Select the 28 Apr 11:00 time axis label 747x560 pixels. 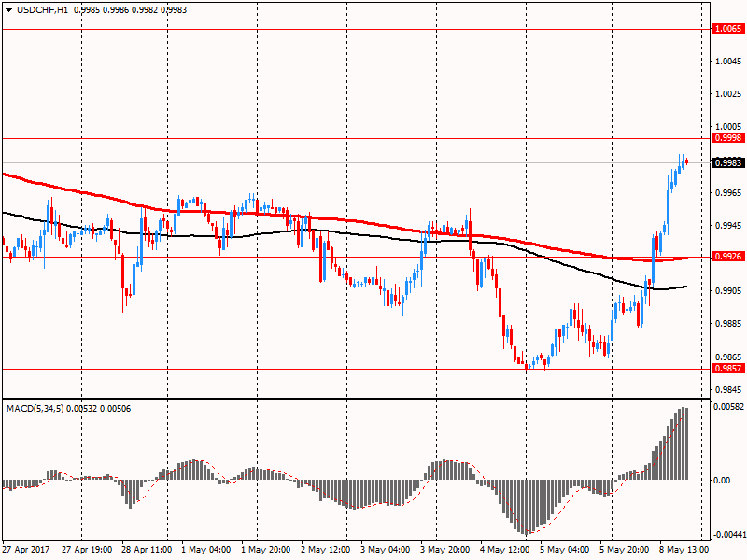147,550
